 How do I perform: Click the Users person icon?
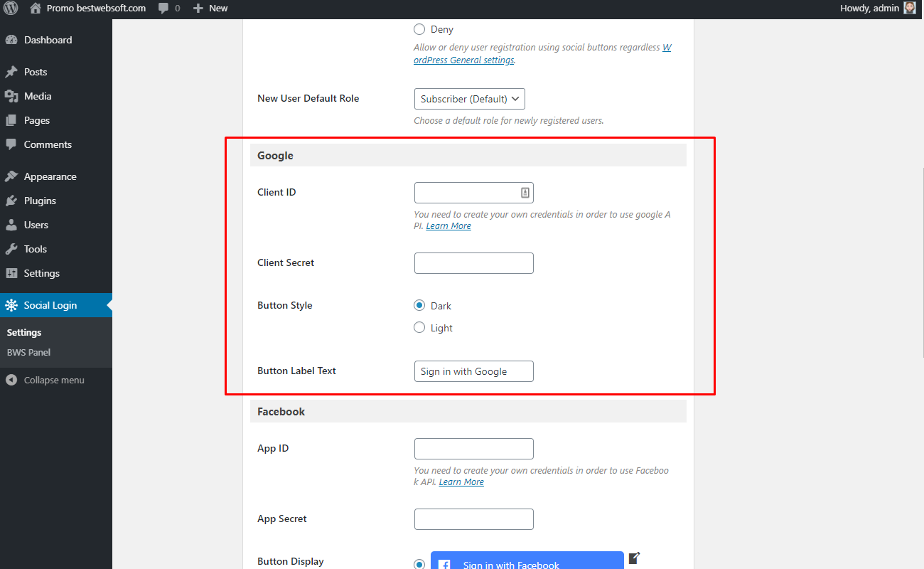11,225
